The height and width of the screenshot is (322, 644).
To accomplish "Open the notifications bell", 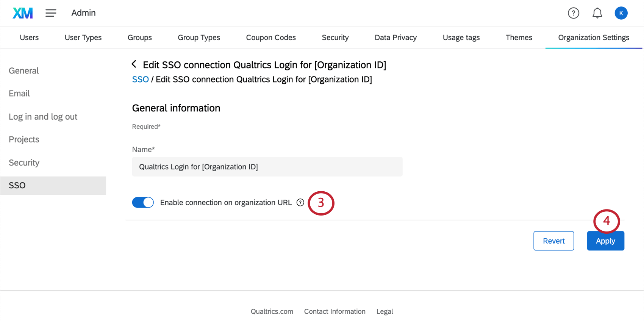I will [597, 13].
